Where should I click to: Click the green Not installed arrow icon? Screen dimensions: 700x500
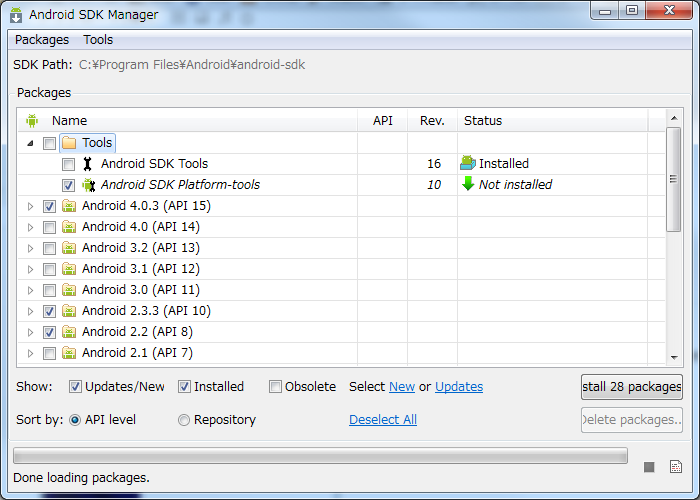tap(468, 184)
